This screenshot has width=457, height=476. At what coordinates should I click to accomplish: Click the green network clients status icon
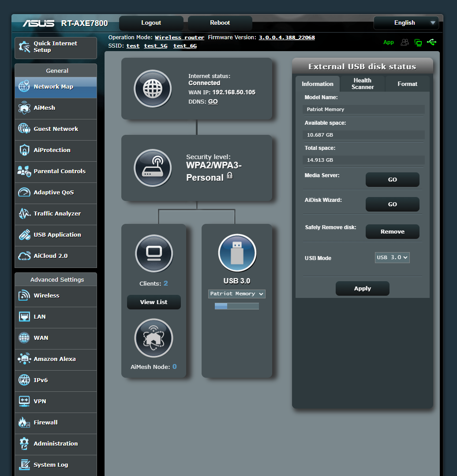tap(418, 42)
